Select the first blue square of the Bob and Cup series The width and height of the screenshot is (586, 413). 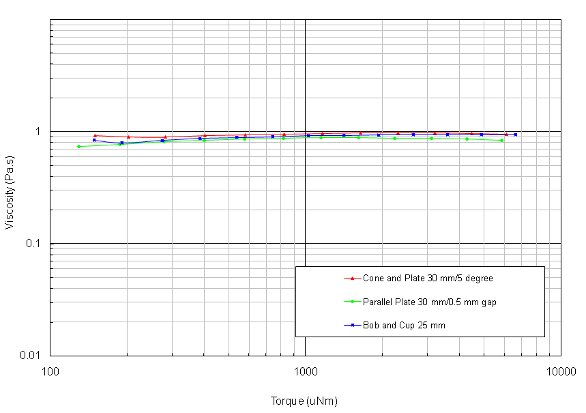(x=94, y=140)
